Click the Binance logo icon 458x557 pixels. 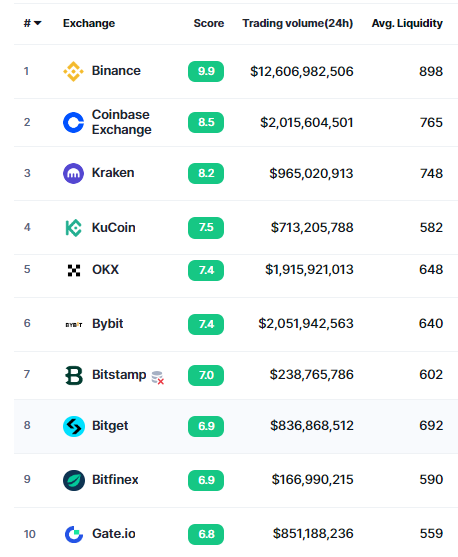[74, 71]
